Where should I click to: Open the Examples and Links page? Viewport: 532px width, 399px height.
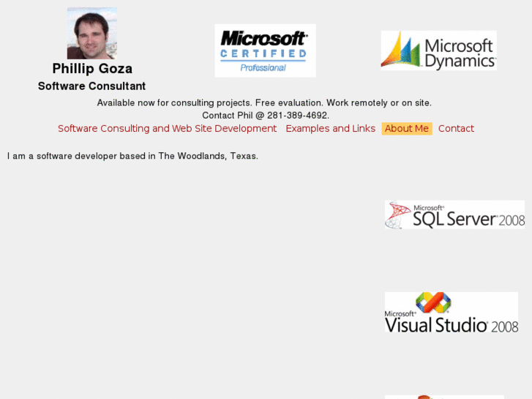point(331,129)
